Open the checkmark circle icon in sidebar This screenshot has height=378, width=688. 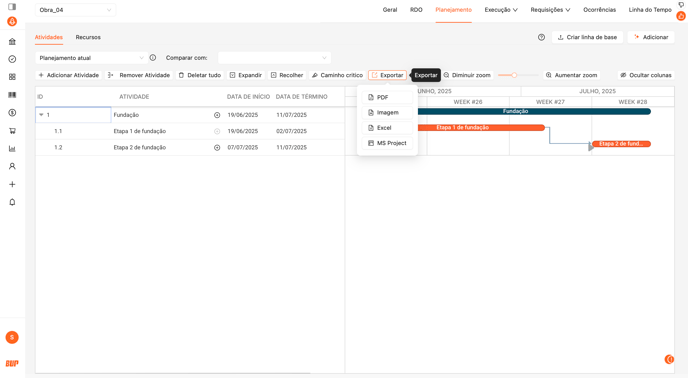tap(12, 59)
